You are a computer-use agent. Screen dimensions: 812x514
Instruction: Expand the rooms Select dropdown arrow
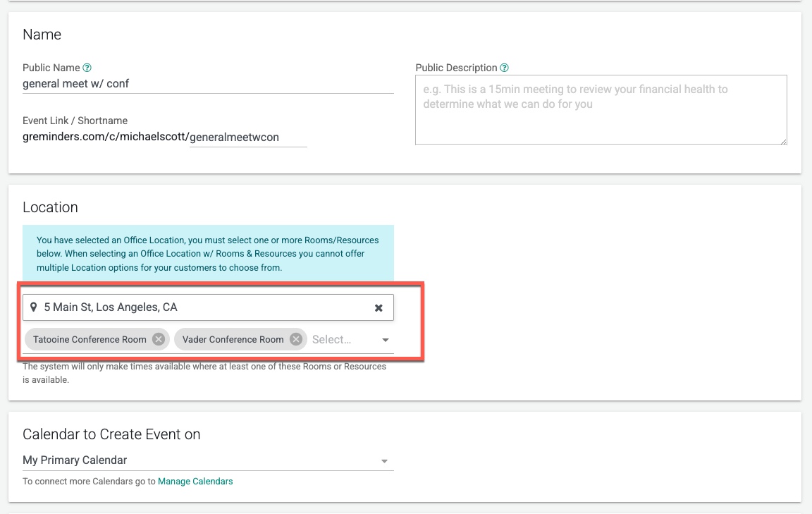point(386,340)
